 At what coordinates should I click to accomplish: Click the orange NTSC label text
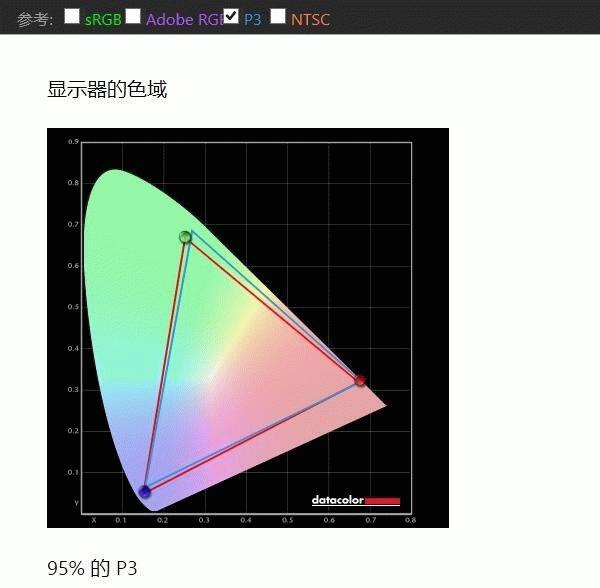coord(310,19)
